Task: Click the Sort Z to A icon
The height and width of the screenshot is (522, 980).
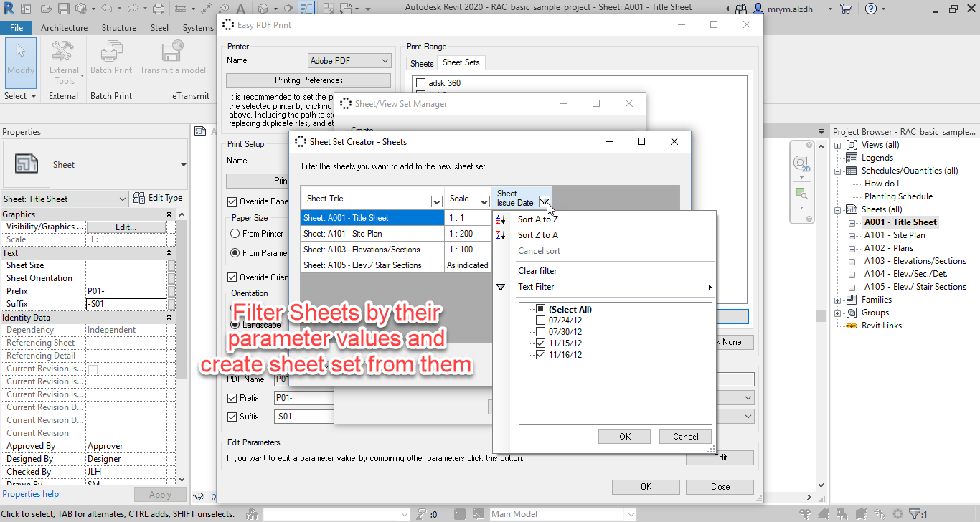Action: 501,235
